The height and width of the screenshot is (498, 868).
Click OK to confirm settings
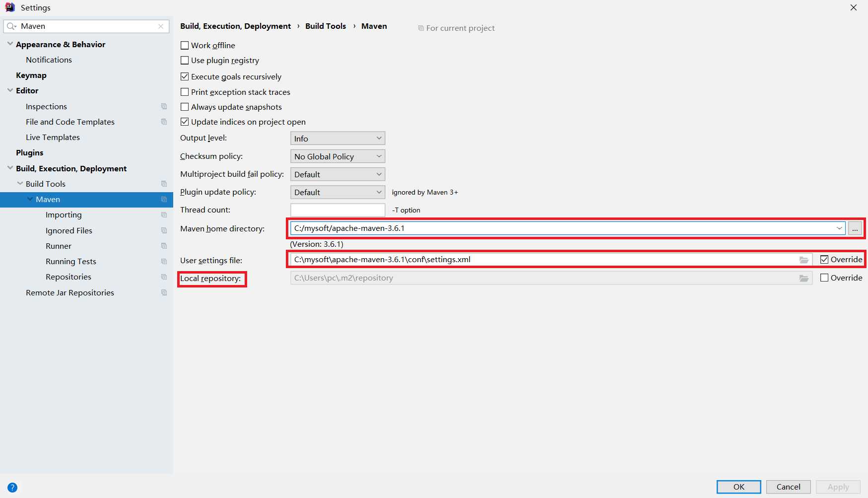coord(738,487)
